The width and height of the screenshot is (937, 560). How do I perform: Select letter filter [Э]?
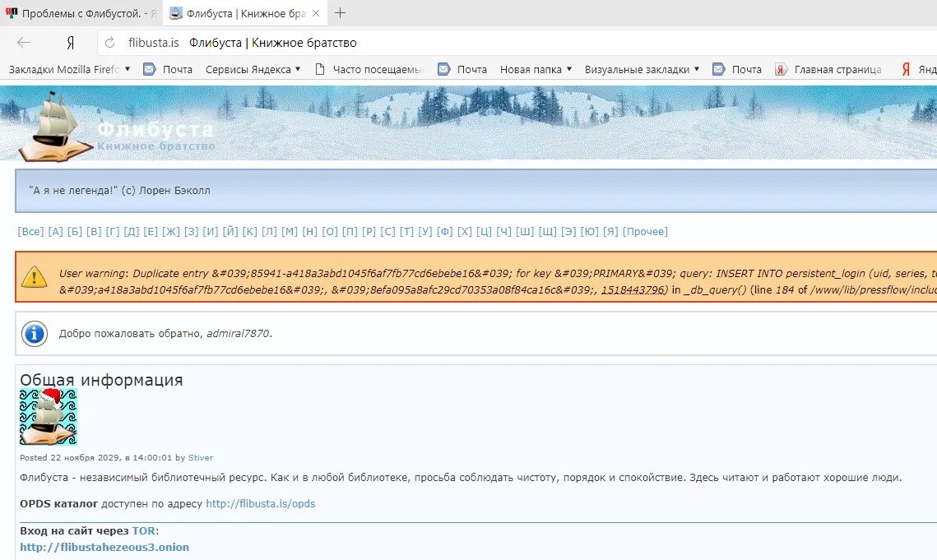click(x=569, y=231)
